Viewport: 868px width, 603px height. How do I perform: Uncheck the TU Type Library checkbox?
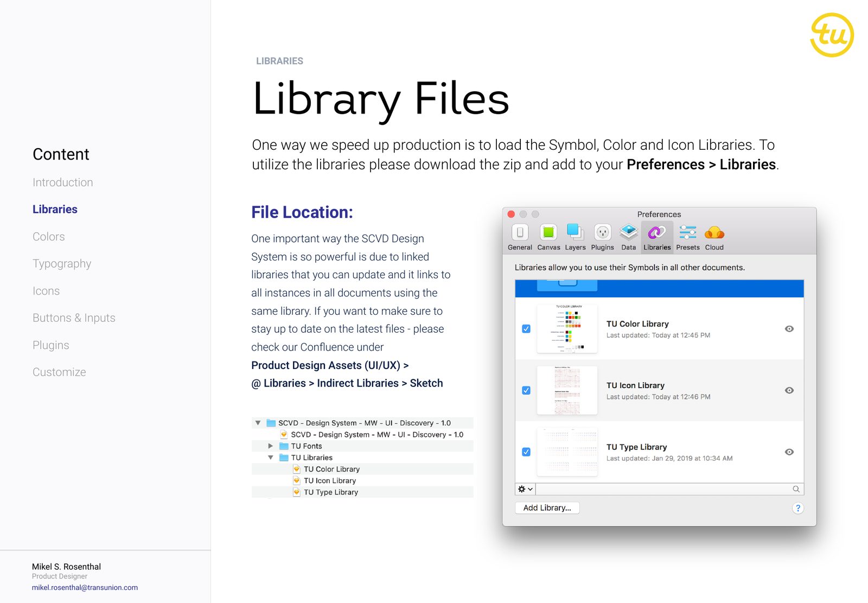click(526, 452)
